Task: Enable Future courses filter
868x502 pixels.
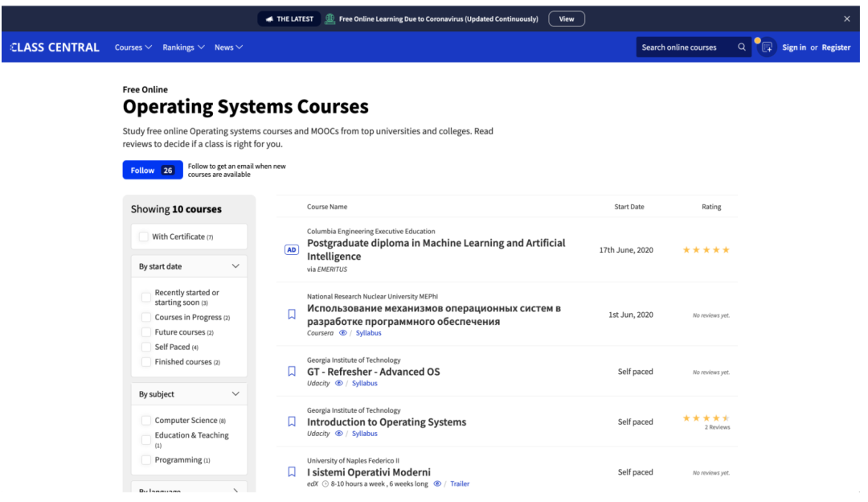Action: [146, 332]
